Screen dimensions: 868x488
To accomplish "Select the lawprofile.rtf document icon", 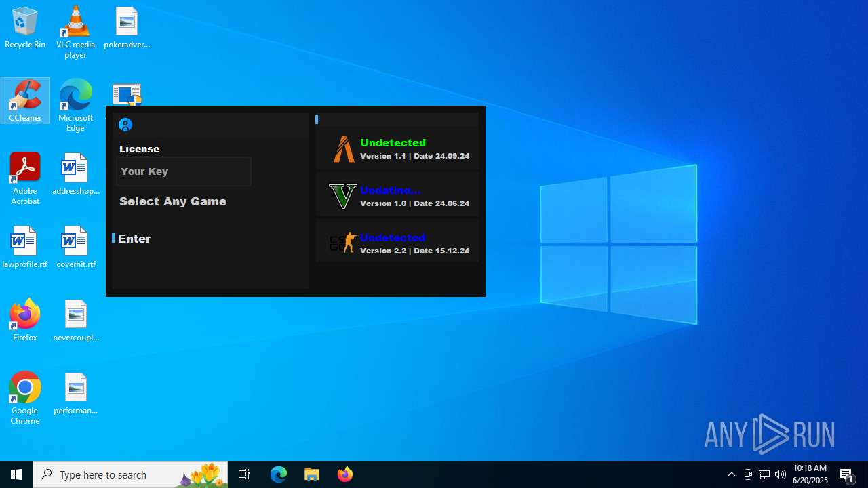I will 25,247.
